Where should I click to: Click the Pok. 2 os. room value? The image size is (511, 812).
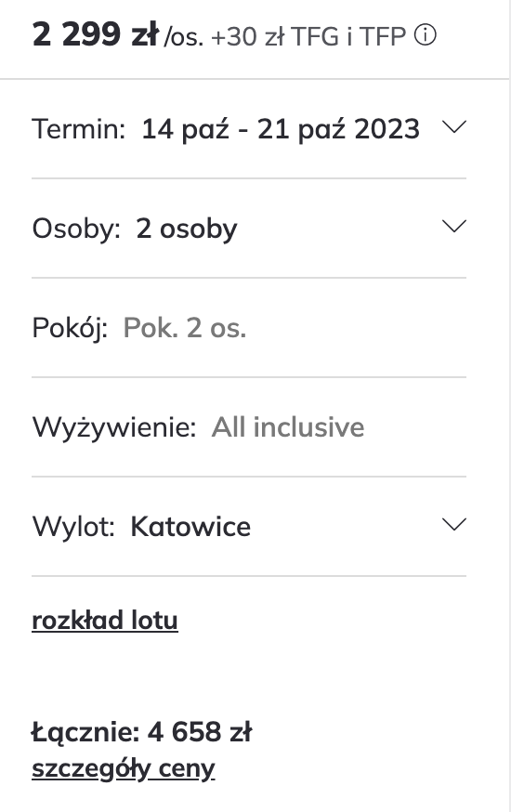pos(184,328)
